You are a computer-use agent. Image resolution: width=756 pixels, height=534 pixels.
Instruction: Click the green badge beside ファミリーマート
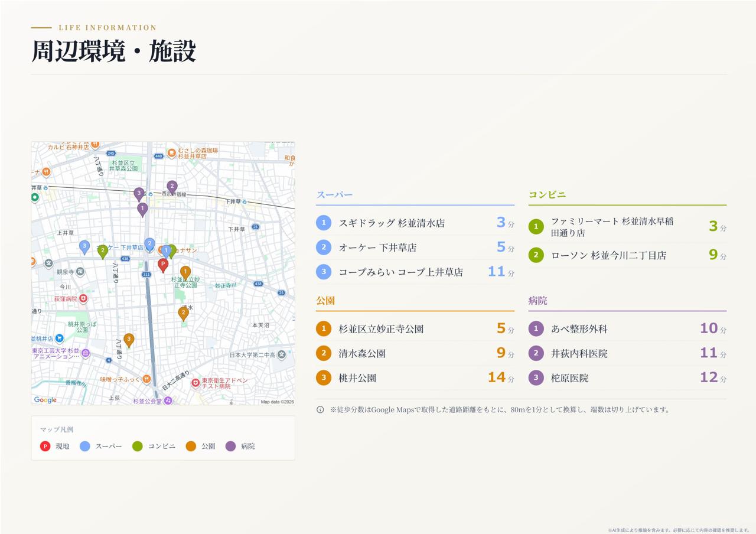[x=536, y=227]
